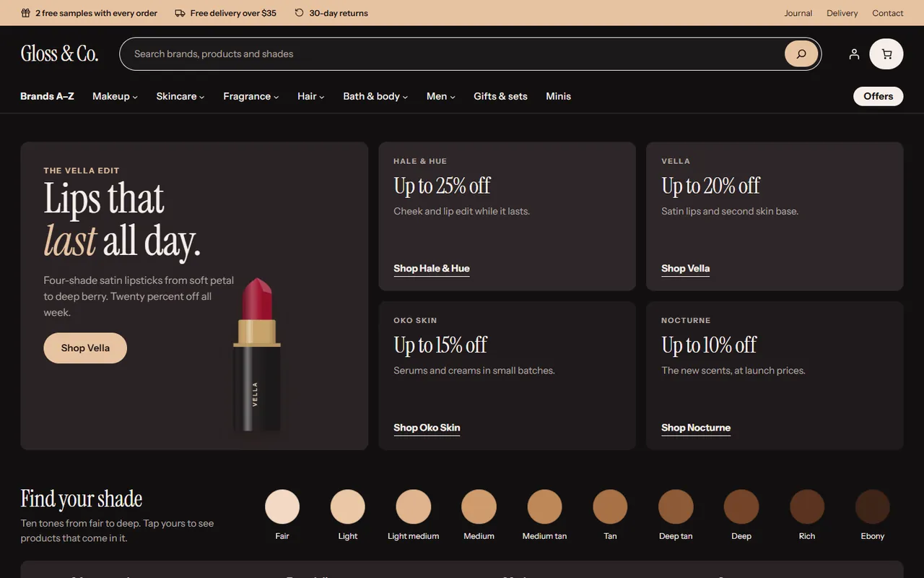The image size is (924, 578).
Task: Select the Deep shade swatch
Action: point(741,506)
